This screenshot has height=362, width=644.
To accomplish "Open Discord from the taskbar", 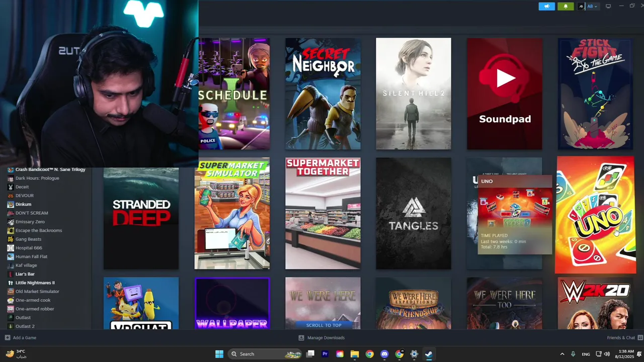I will point(384,354).
